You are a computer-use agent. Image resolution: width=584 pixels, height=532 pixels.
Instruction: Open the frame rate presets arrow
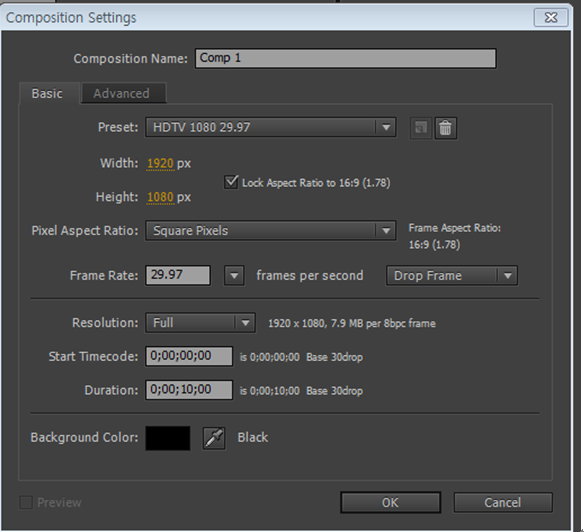(234, 276)
